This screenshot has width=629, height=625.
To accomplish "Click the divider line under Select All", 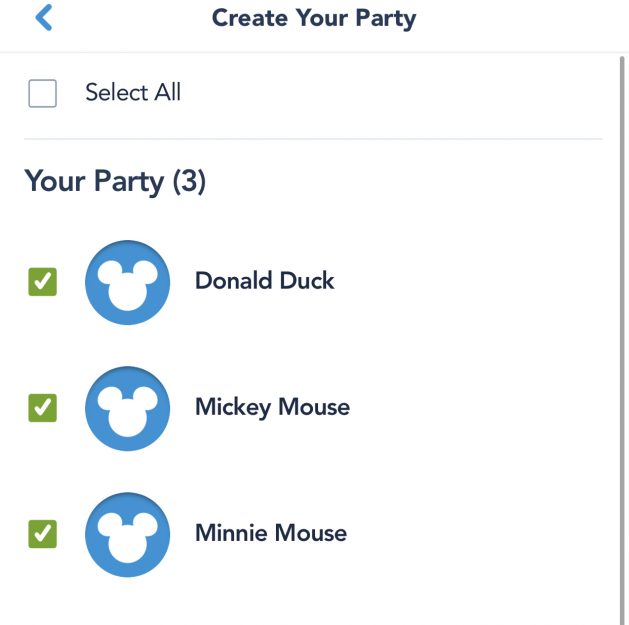I will click(x=313, y=139).
